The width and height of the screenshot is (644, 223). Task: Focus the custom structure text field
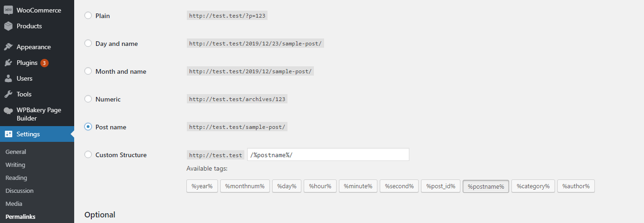(x=328, y=155)
